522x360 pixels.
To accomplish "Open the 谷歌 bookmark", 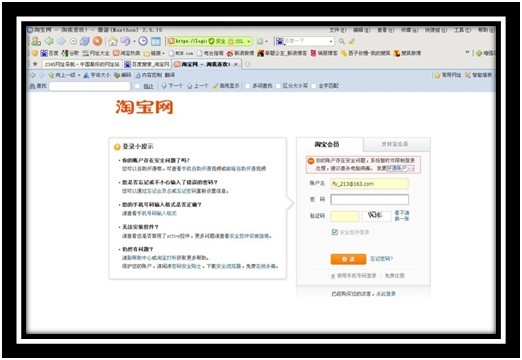I will click(70, 53).
